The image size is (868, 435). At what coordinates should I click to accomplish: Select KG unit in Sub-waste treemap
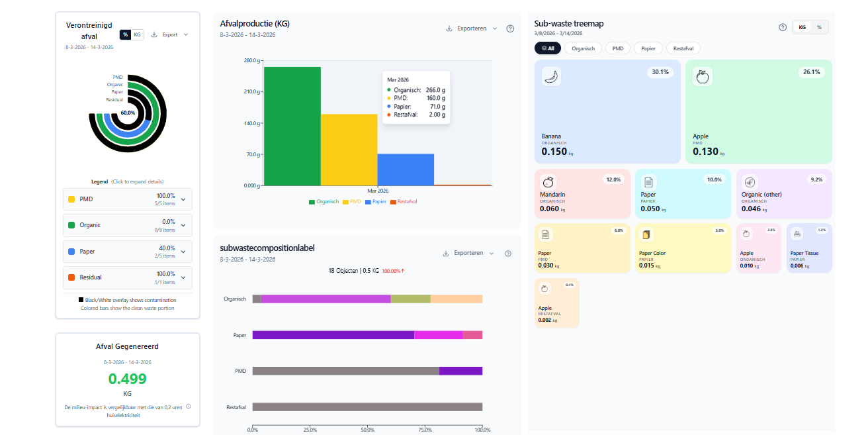click(802, 27)
